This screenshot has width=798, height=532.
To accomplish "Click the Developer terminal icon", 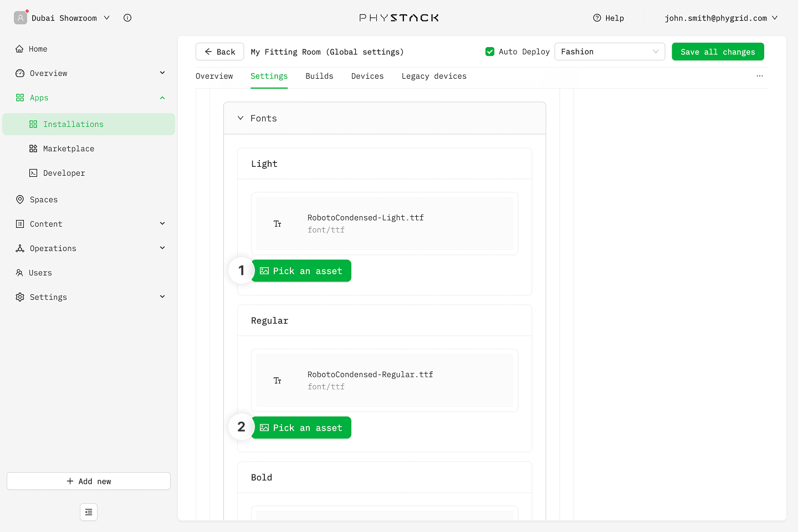I will click(x=33, y=173).
